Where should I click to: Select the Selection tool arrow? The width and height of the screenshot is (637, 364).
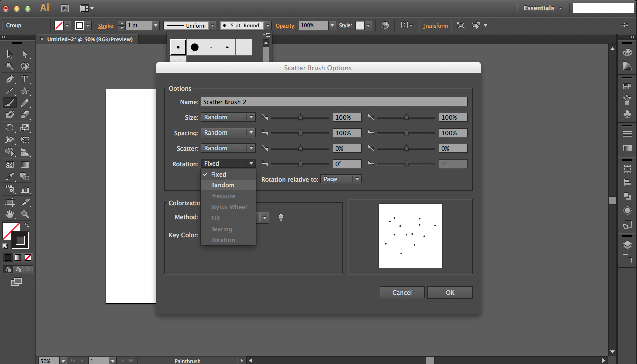(10, 54)
